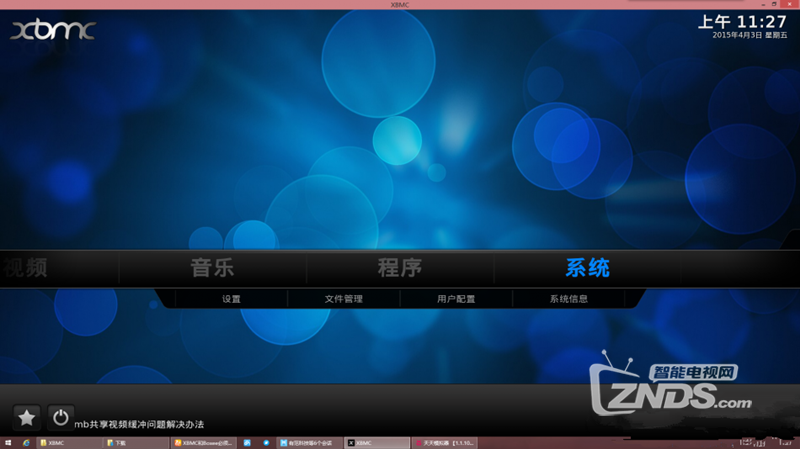800x449 pixels.
Task: Click blue square taskbar icon beside 6个会话 button
Action: click(247, 443)
